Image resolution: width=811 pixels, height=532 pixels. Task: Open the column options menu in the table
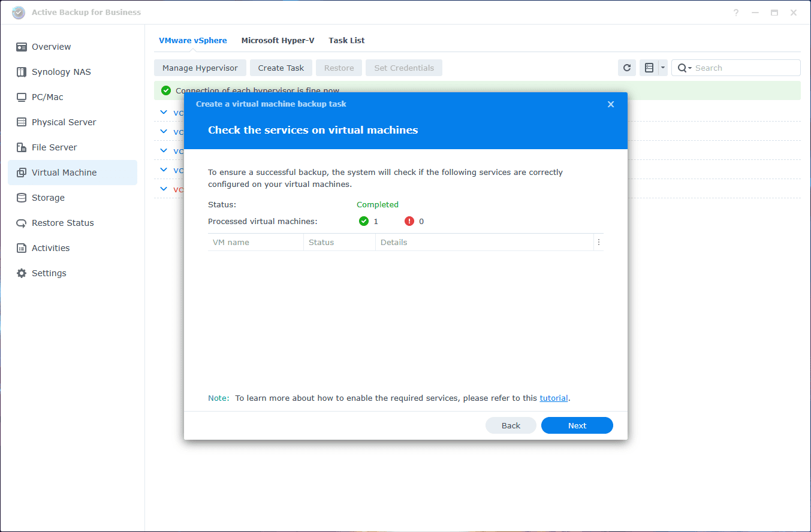pyautogui.click(x=598, y=243)
